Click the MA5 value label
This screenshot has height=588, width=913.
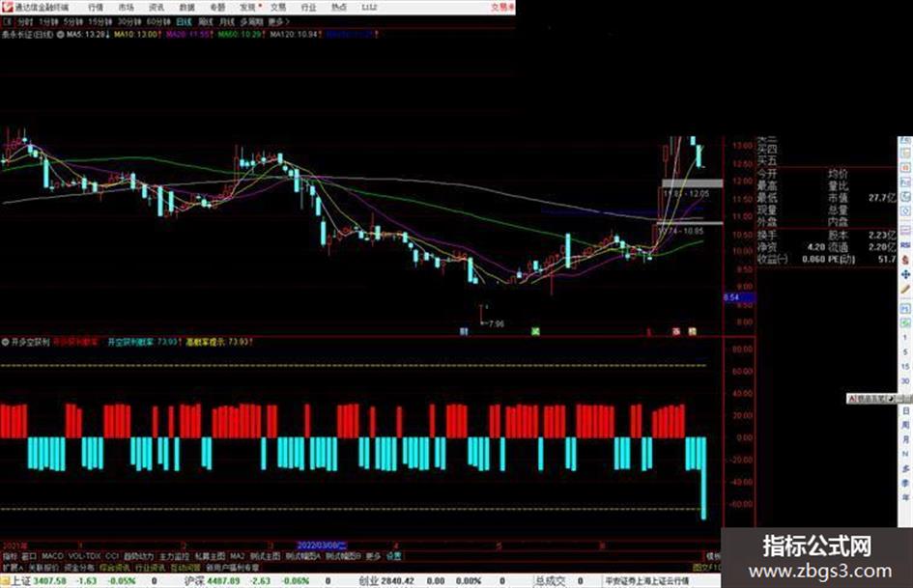(x=88, y=35)
